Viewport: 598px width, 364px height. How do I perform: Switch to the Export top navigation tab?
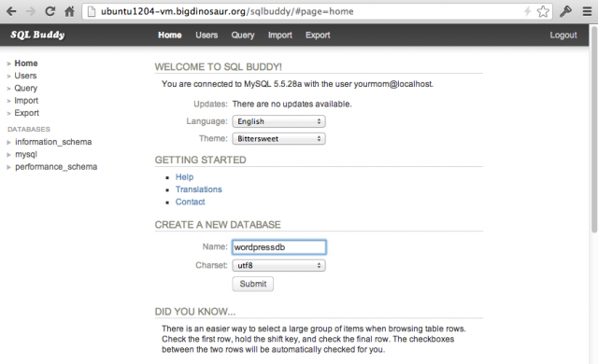tap(318, 35)
